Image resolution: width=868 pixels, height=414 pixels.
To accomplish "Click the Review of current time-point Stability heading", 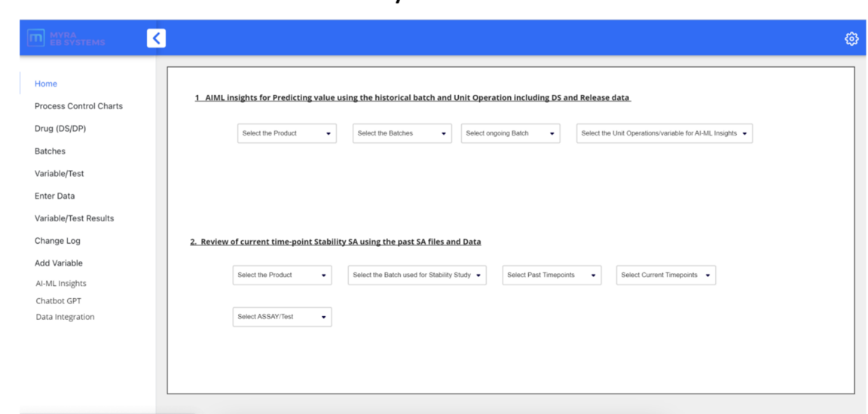I will (335, 242).
